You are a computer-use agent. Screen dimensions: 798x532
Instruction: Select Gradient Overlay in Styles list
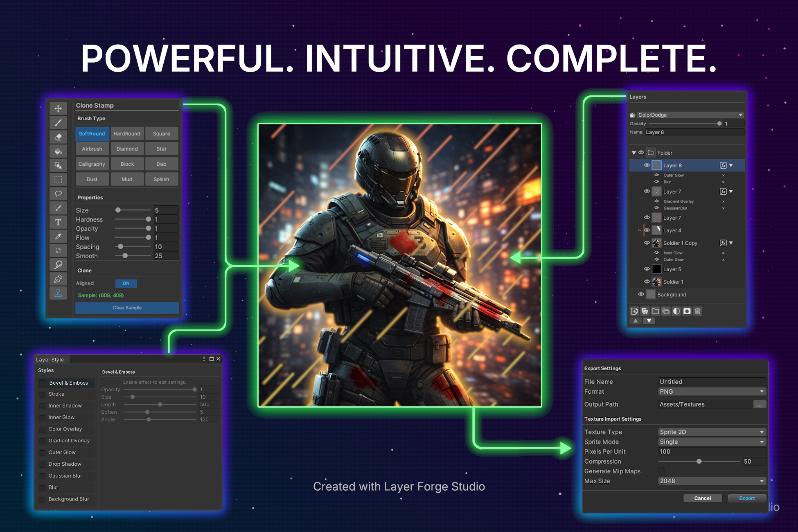click(x=69, y=441)
